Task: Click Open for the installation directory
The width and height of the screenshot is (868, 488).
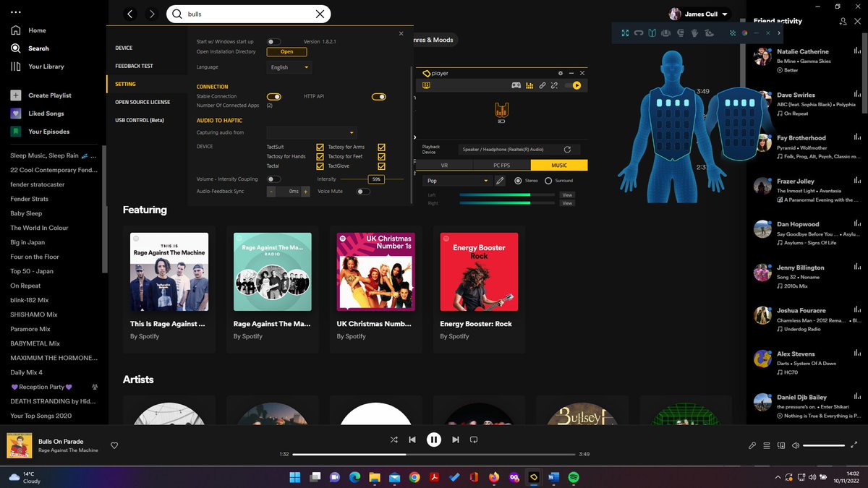Action: 286,52
